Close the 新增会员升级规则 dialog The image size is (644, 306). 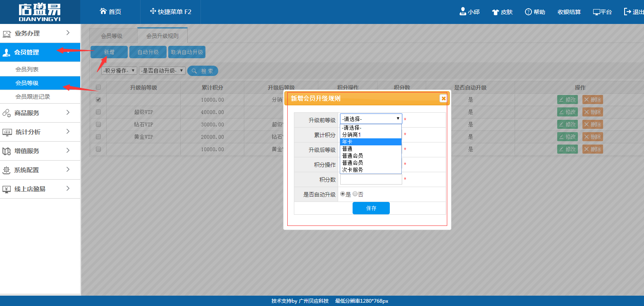443,98
